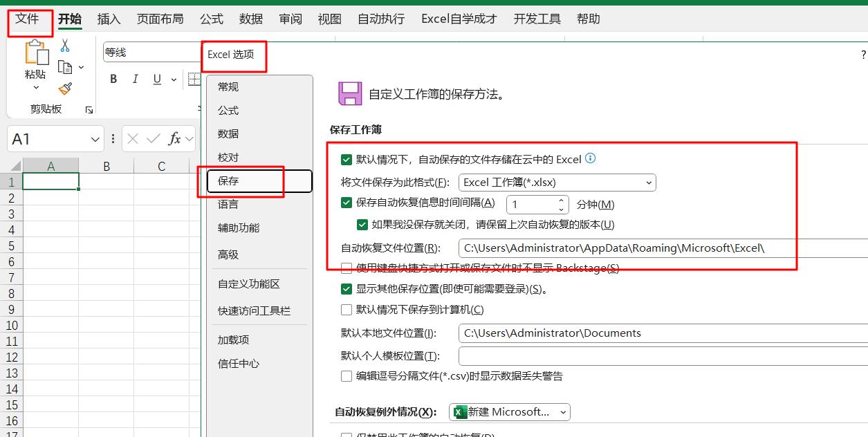Open the Underline style dropdown arrow
This screenshot has height=437, width=868.
[173, 80]
